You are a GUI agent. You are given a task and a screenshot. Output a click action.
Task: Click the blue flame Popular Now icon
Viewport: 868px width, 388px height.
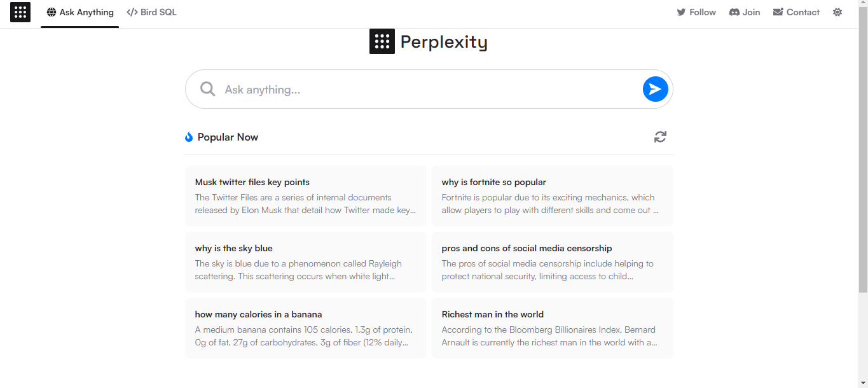pos(189,137)
